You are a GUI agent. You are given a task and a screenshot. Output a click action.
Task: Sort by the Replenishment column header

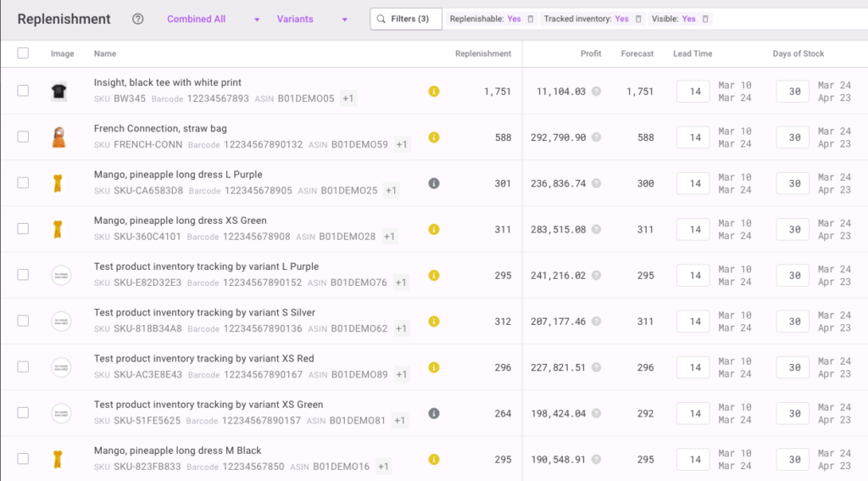pos(483,53)
